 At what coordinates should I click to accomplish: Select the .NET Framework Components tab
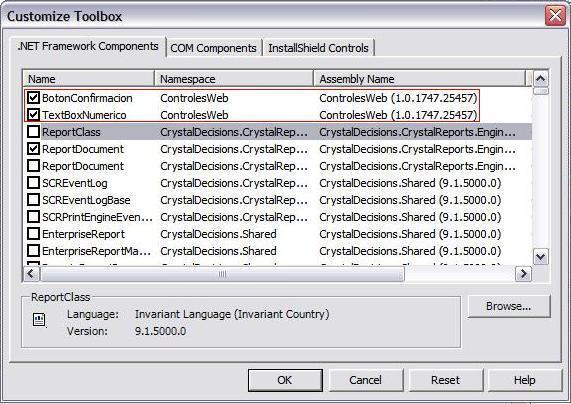point(88,47)
